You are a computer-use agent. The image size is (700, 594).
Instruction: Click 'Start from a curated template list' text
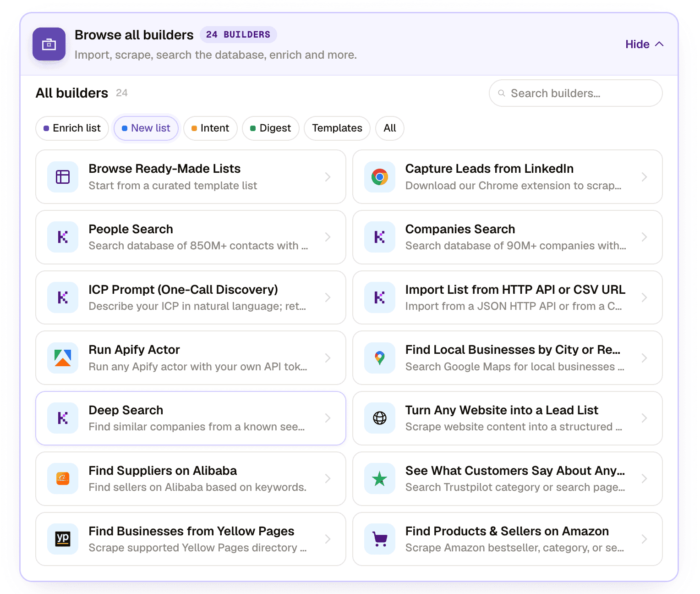(x=173, y=186)
